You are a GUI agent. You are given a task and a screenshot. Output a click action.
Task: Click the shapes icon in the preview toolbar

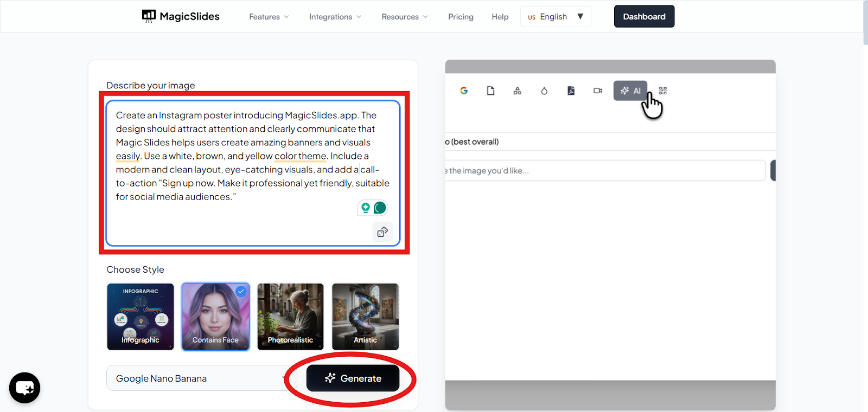pyautogui.click(x=518, y=91)
